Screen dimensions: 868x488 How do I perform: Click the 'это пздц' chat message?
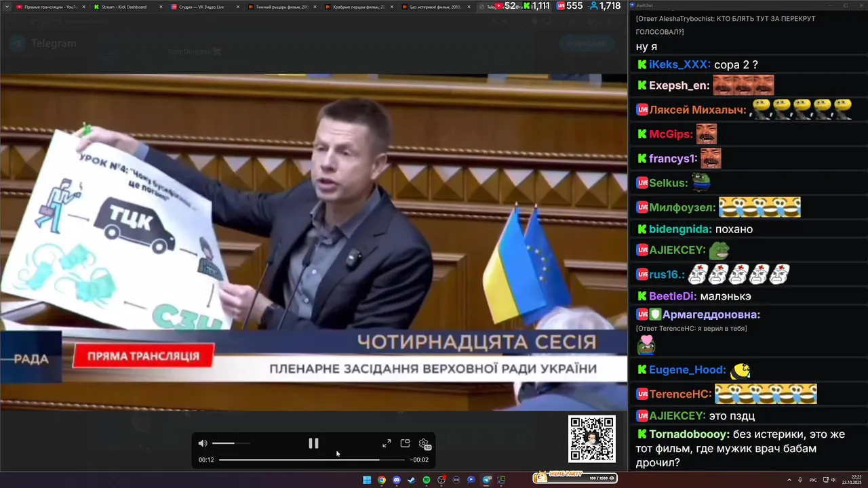pyautogui.click(x=732, y=415)
